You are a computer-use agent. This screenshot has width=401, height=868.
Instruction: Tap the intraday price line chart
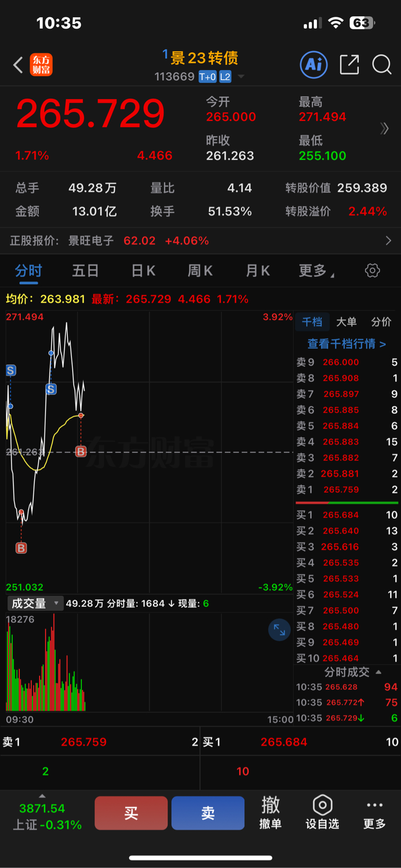pos(149,452)
